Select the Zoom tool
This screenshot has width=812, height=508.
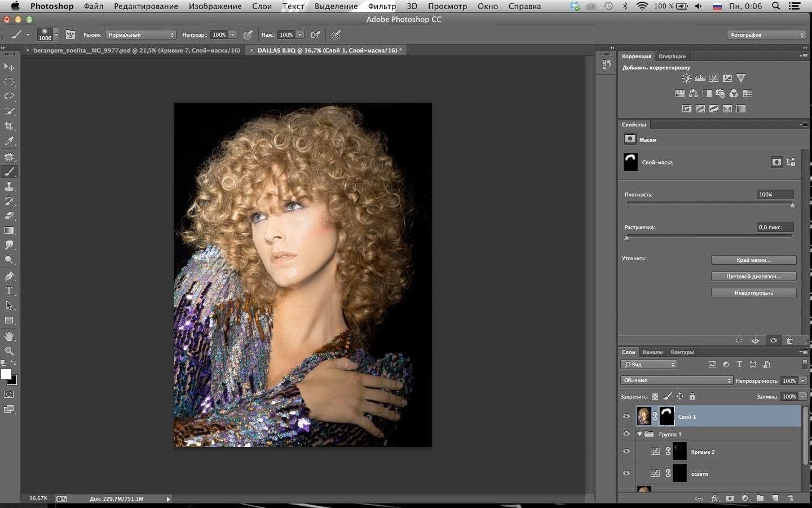pyautogui.click(x=9, y=351)
